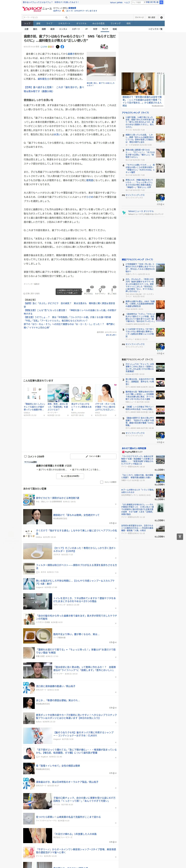186x868 pixels.
Task: Open the IT category
Action: point(86,29)
